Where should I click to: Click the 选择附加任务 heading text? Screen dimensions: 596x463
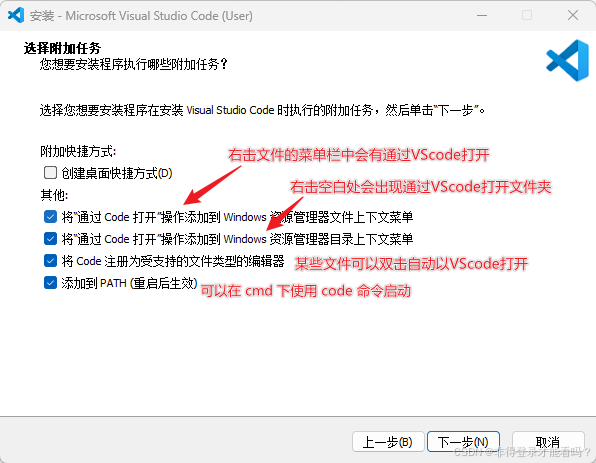coord(62,49)
